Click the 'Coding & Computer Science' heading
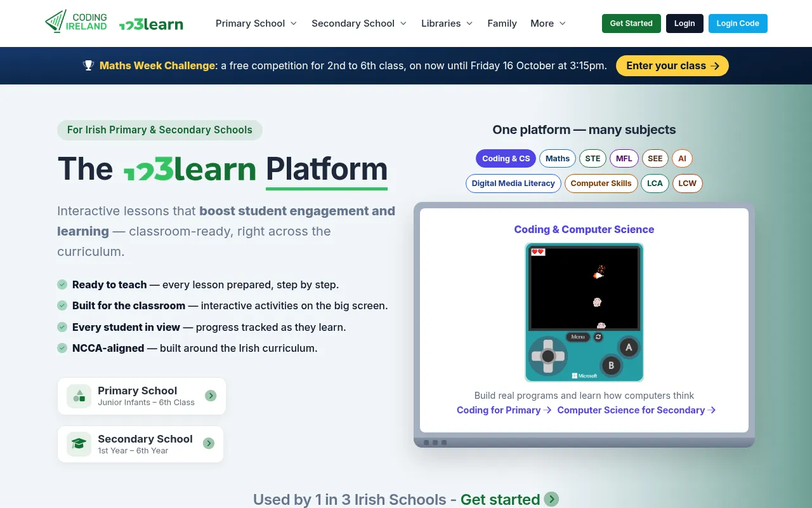 [x=584, y=229]
